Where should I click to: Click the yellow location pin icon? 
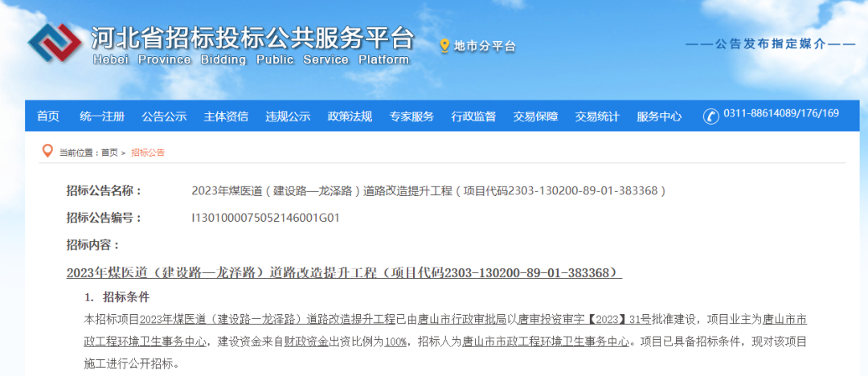pyautogui.click(x=444, y=47)
